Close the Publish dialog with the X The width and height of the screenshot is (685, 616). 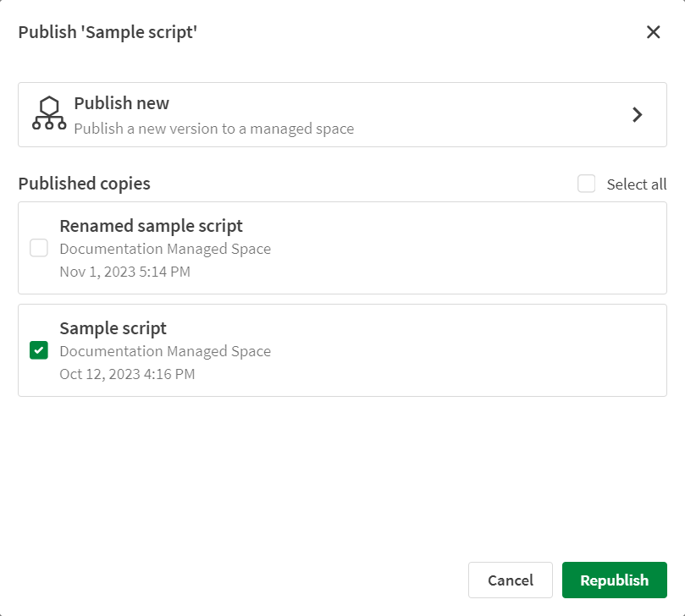[x=653, y=32]
